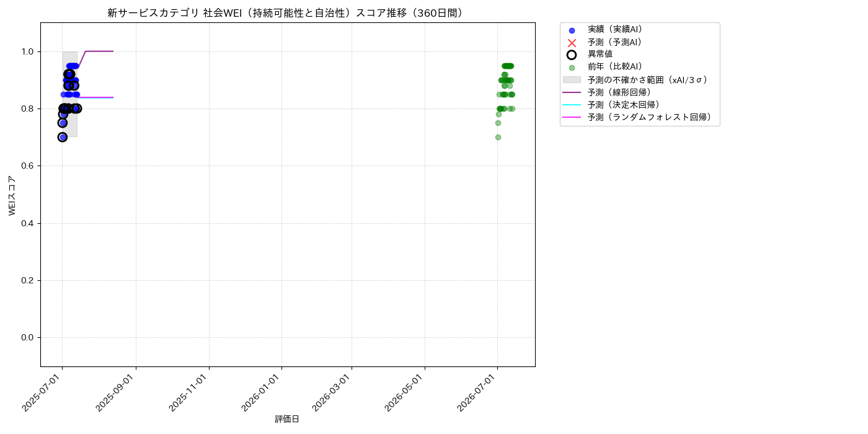Click y-axis tick 1.0
The width and height of the screenshot is (868, 434).
click(x=29, y=51)
